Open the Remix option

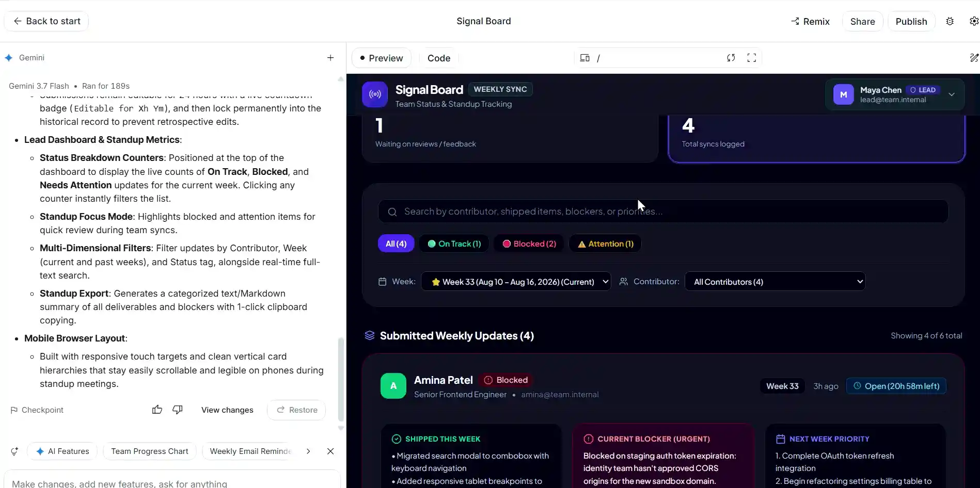pyautogui.click(x=810, y=21)
